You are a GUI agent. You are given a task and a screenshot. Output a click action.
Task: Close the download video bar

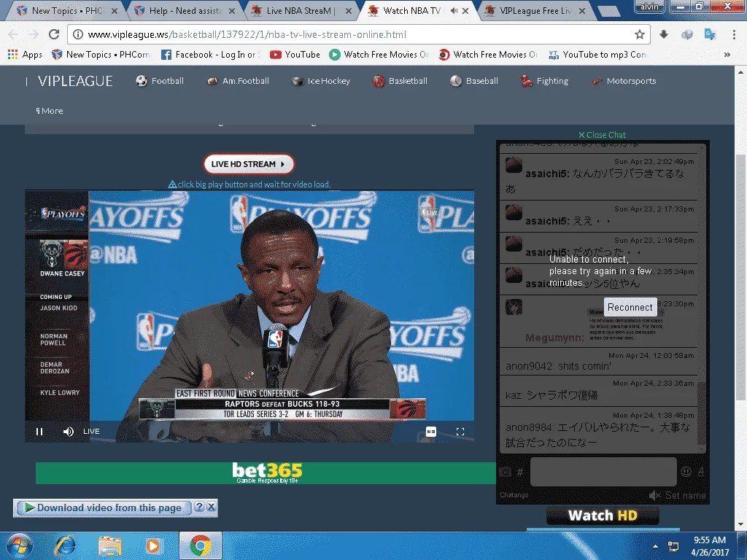coord(211,507)
